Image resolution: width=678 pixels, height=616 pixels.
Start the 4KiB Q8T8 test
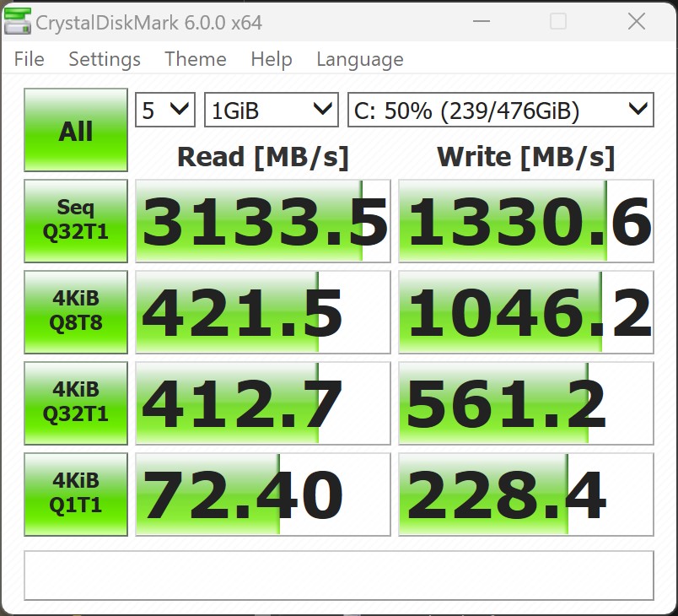click(x=76, y=312)
